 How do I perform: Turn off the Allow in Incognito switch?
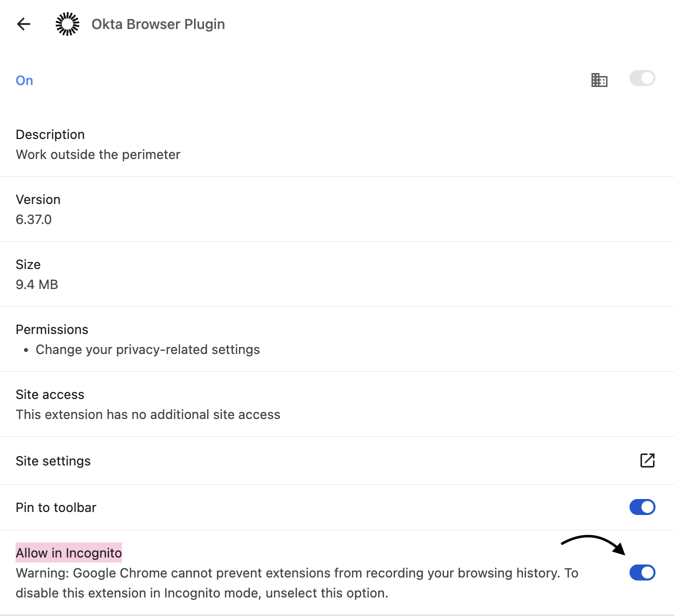click(642, 572)
